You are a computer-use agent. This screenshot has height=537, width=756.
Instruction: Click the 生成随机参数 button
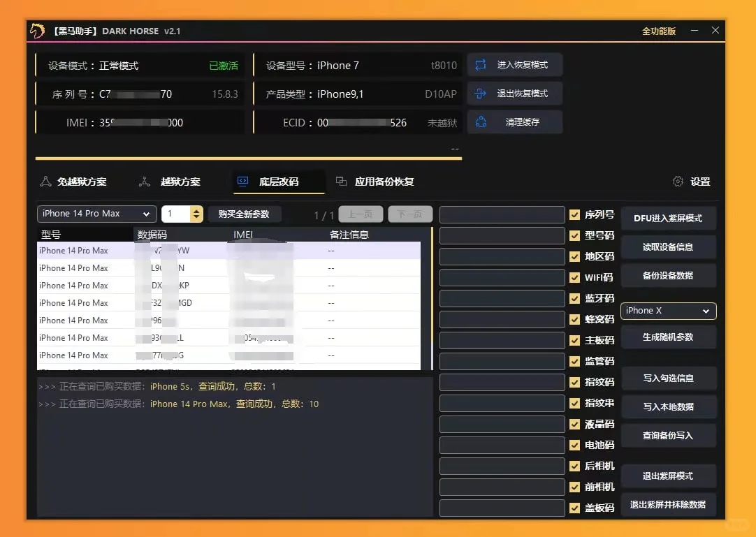pyautogui.click(x=668, y=337)
